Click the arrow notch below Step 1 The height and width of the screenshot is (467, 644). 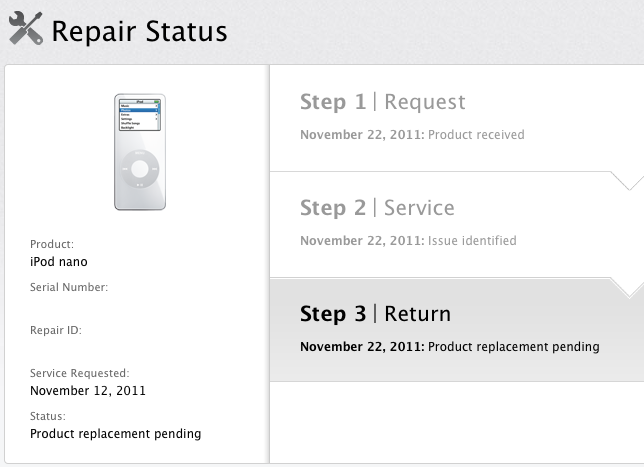click(x=628, y=182)
